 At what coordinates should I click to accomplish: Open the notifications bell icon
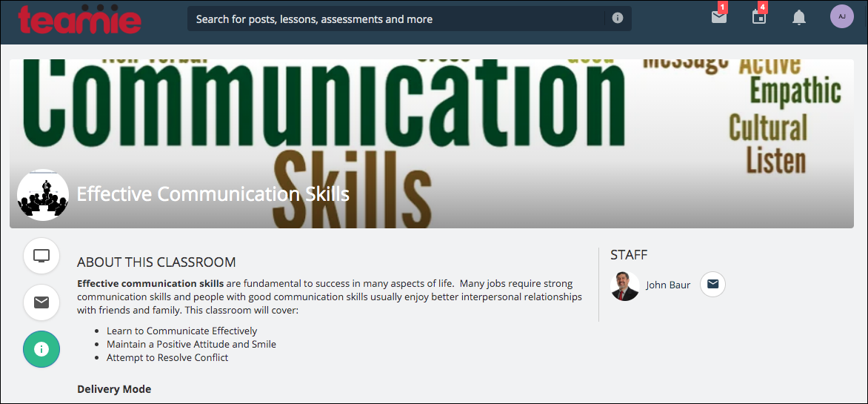(799, 18)
